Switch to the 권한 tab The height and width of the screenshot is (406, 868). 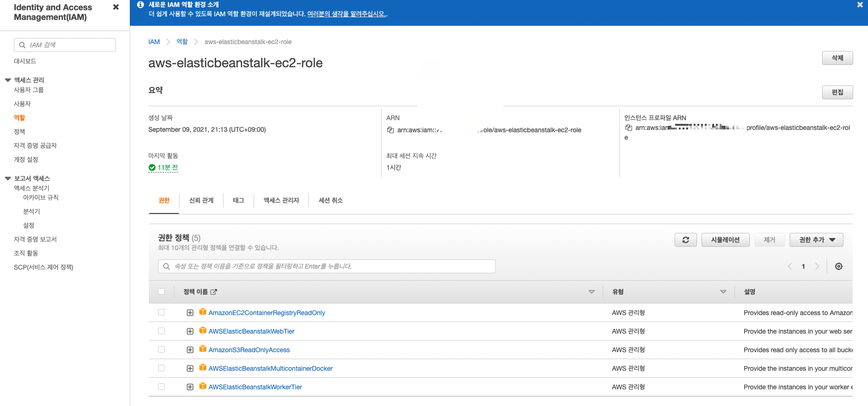click(x=164, y=200)
